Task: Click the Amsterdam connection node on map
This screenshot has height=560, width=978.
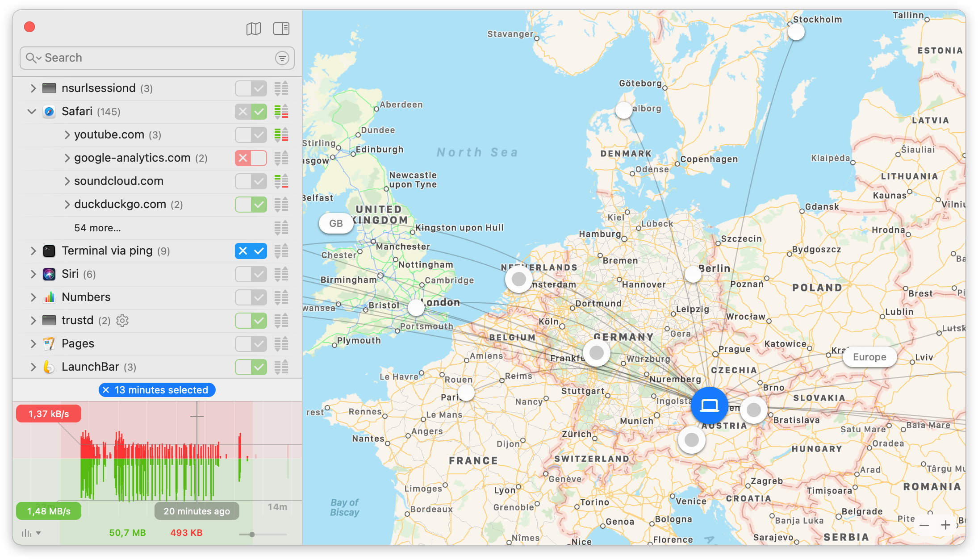Action: coord(518,279)
